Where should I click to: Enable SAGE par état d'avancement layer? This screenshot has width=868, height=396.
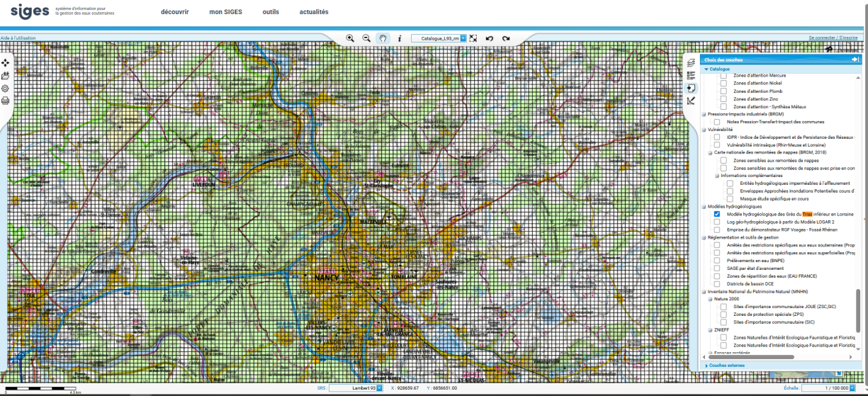coord(717,268)
